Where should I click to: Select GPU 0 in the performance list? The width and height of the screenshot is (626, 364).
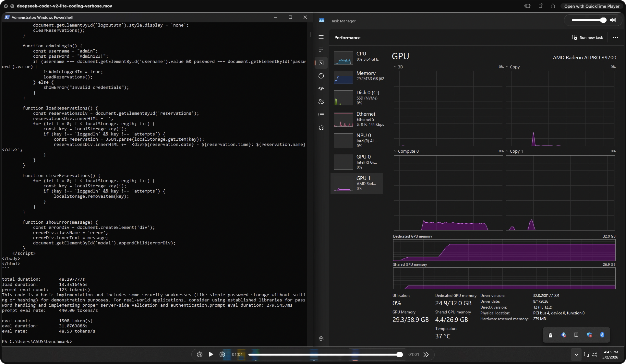357,162
